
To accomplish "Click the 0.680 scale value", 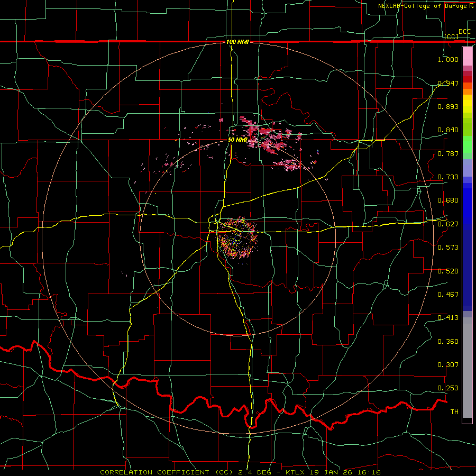I will point(448,200).
